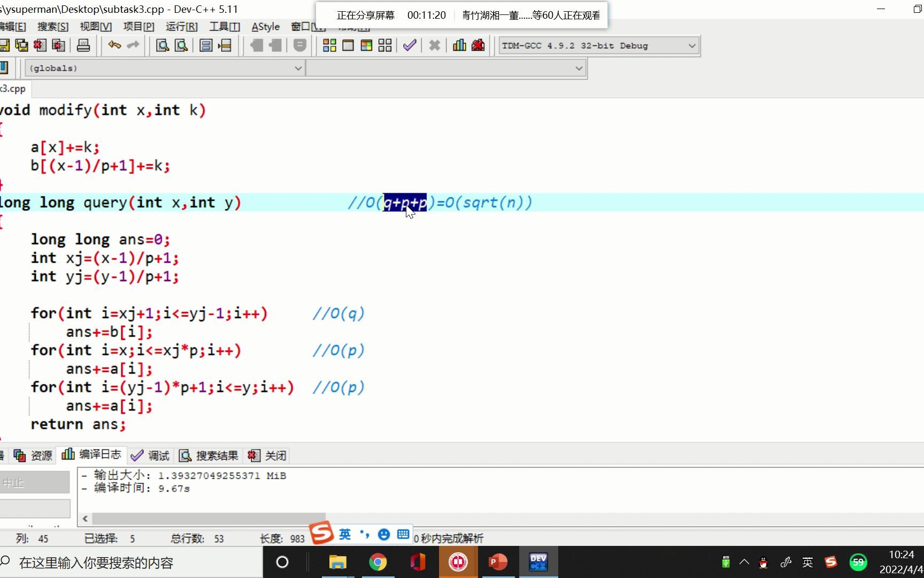The height and width of the screenshot is (578, 924).
Task: Click the 关闭 tab to close panel
Action: pyautogui.click(x=267, y=455)
